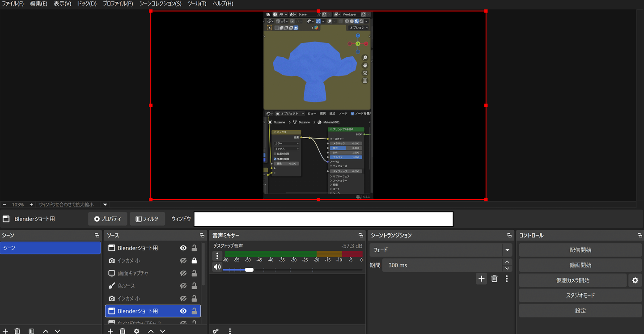Unlock the first インカメ 小 source
644x334 pixels.
click(x=194, y=261)
